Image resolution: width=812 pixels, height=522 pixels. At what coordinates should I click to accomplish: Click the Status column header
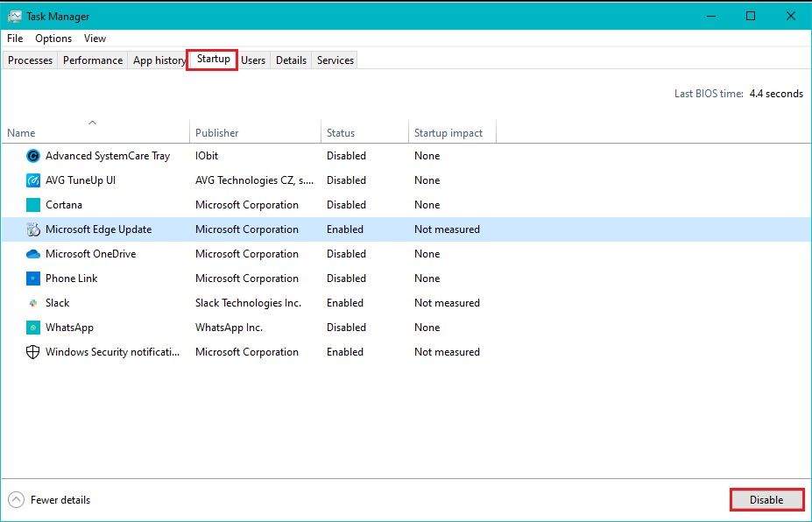tap(342, 131)
